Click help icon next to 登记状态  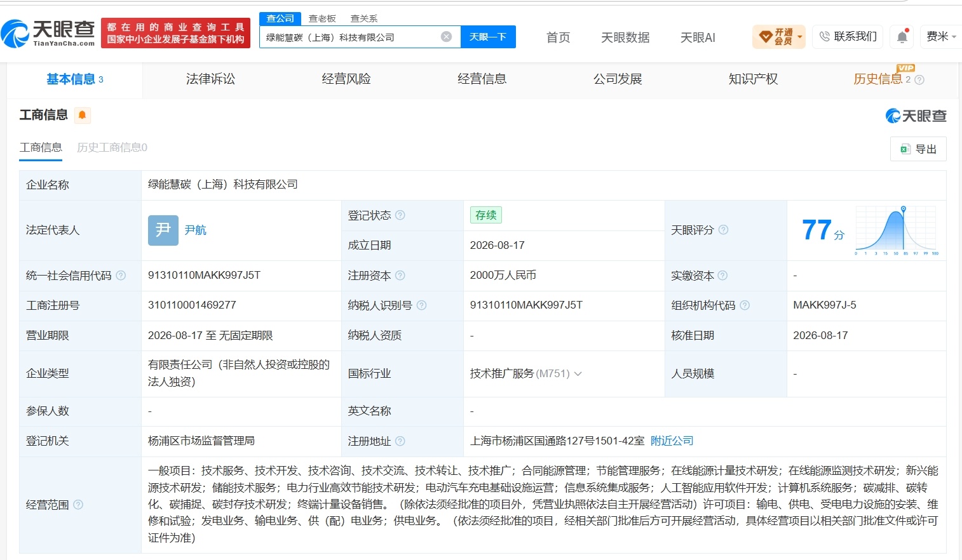click(400, 215)
